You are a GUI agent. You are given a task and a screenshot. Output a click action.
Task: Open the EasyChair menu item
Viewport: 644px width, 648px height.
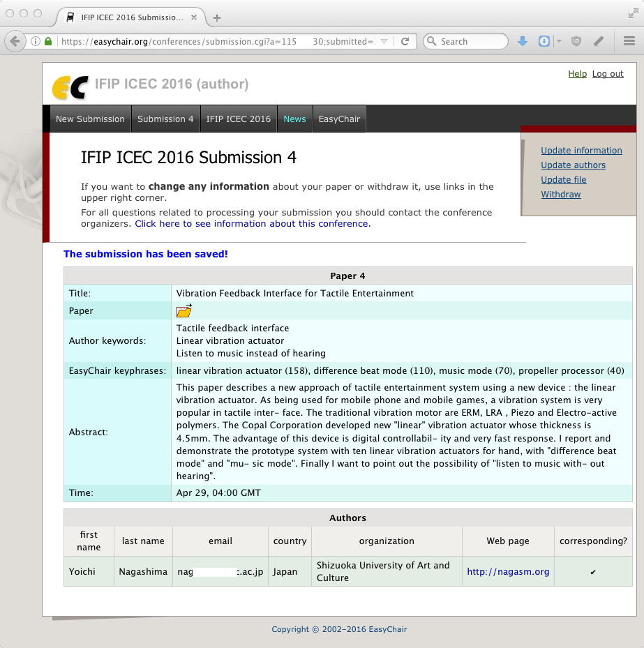339,119
